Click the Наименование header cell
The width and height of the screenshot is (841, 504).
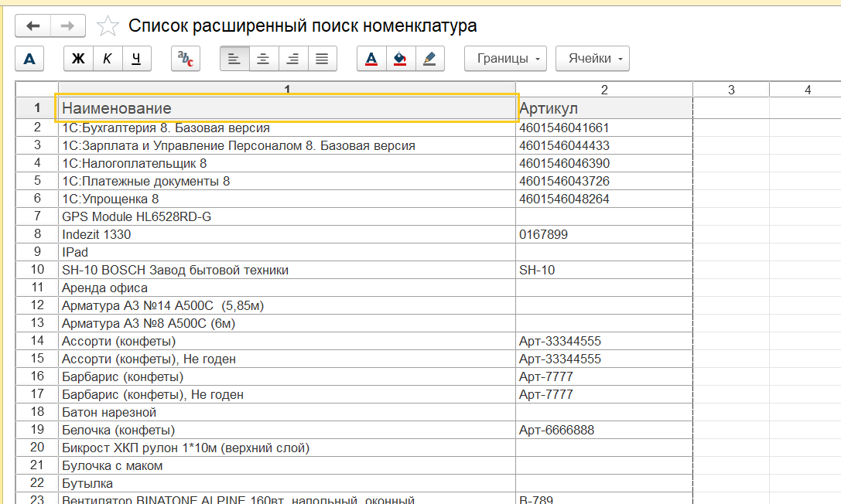tap(287, 107)
